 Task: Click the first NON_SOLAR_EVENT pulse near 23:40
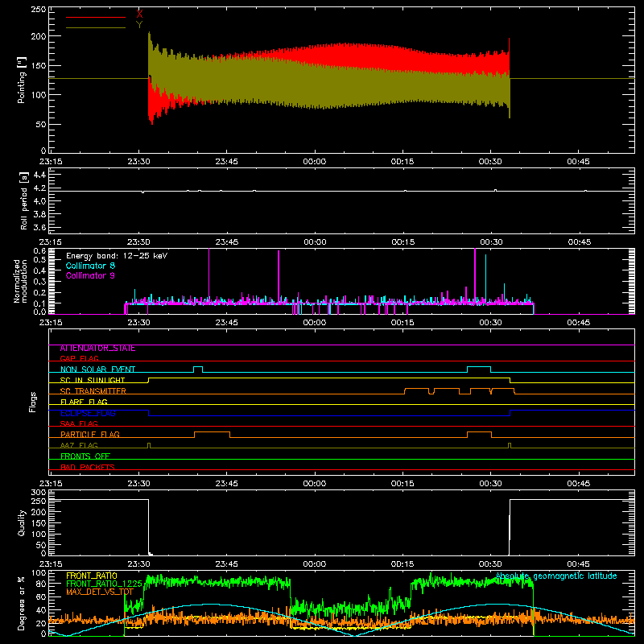[198, 369]
